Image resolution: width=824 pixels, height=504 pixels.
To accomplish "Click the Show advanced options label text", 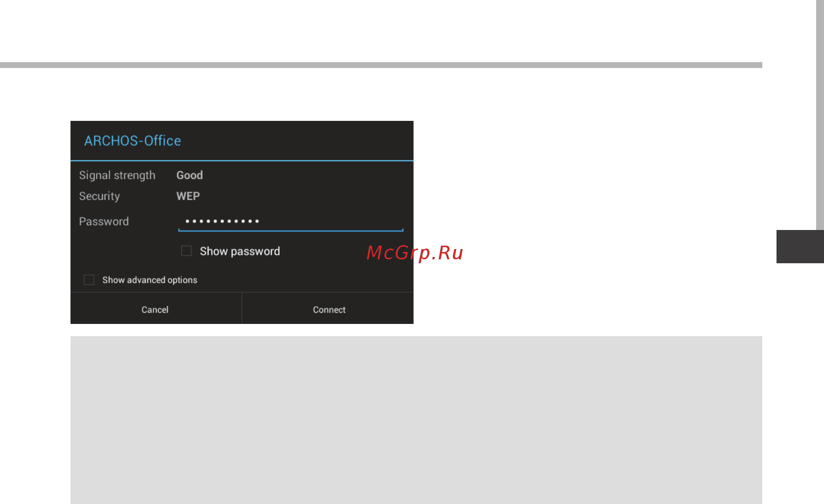I will point(150,280).
